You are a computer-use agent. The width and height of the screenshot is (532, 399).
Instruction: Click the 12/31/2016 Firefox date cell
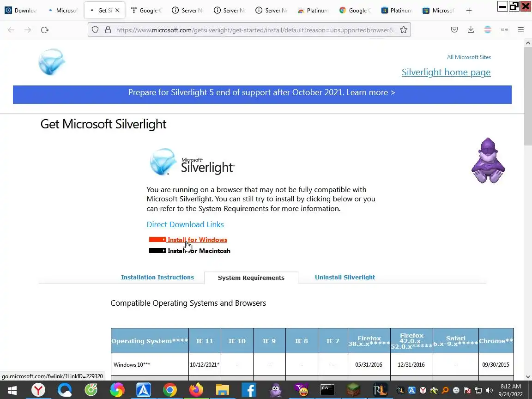[411, 365]
